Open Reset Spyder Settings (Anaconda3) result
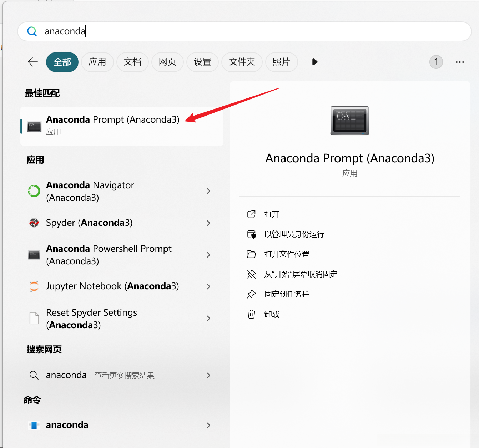The width and height of the screenshot is (479, 448). (x=122, y=318)
